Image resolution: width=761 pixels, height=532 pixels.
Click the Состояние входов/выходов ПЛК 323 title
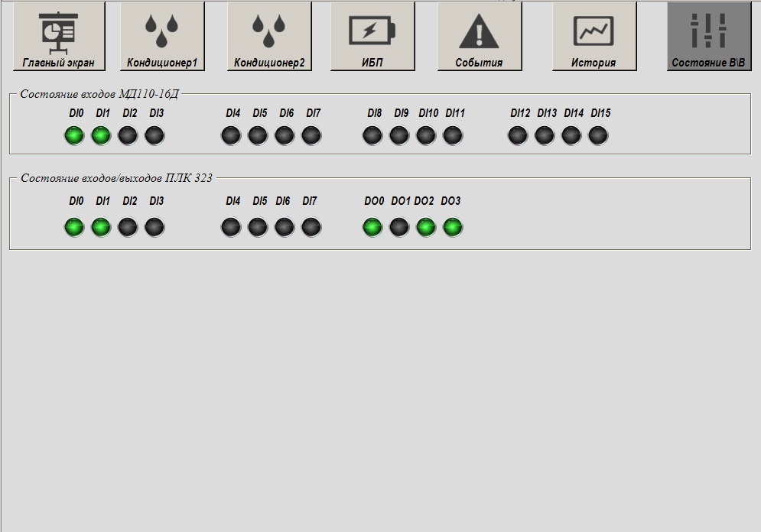tap(116, 178)
